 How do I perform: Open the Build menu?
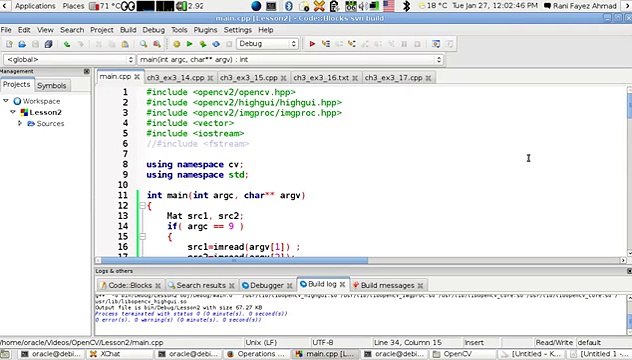pyautogui.click(x=128, y=30)
